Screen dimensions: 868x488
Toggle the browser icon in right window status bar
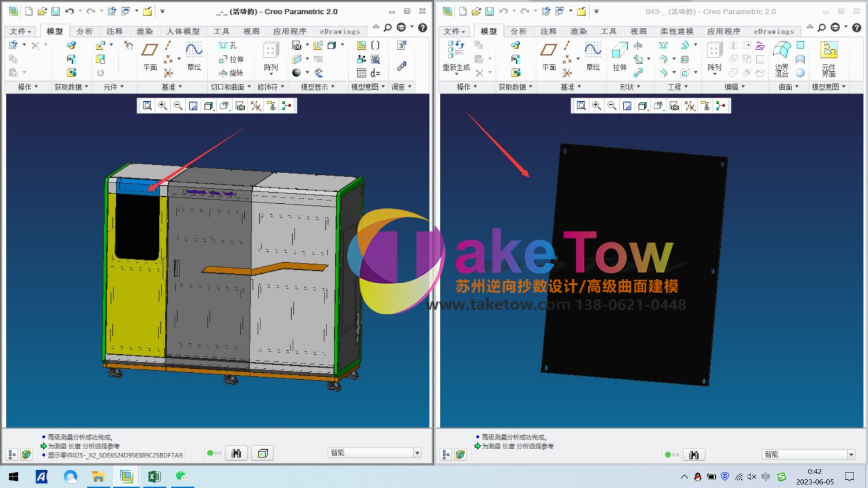click(x=461, y=455)
